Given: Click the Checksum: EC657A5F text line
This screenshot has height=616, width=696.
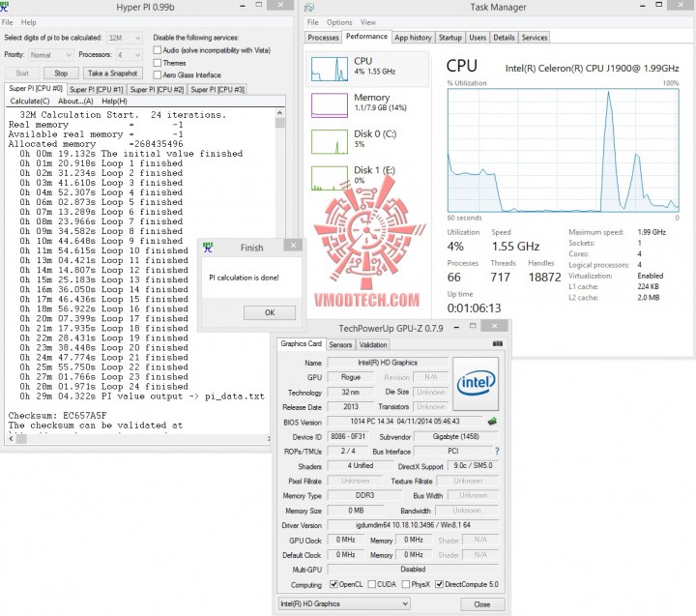Looking at the screenshot, I should pyautogui.click(x=57, y=416).
